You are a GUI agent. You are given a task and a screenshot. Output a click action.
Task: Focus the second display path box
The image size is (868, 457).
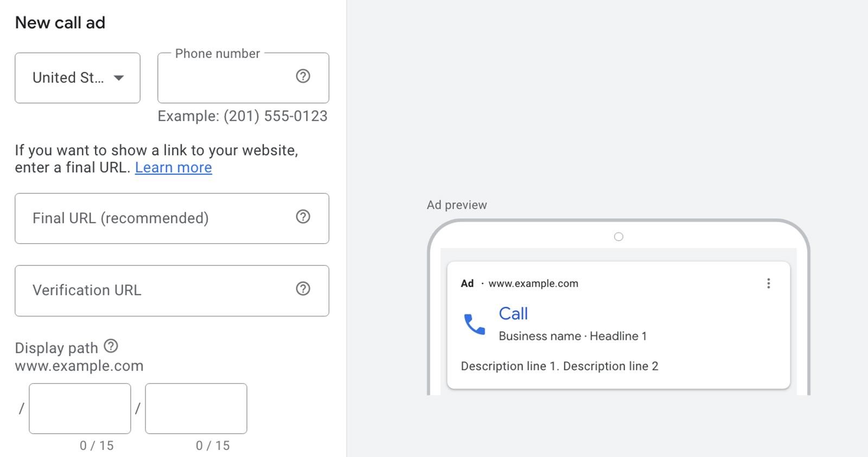[196, 409]
